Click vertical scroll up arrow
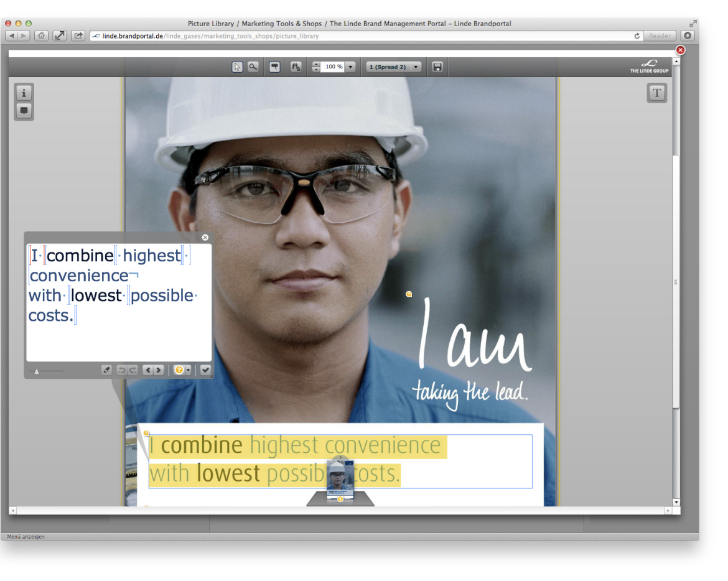The width and height of the screenshot is (728, 581). click(676, 61)
